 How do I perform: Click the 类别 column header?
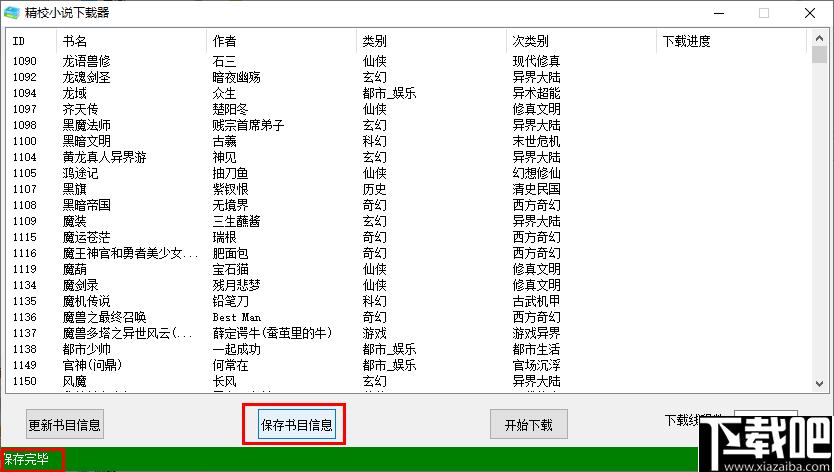(x=431, y=41)
